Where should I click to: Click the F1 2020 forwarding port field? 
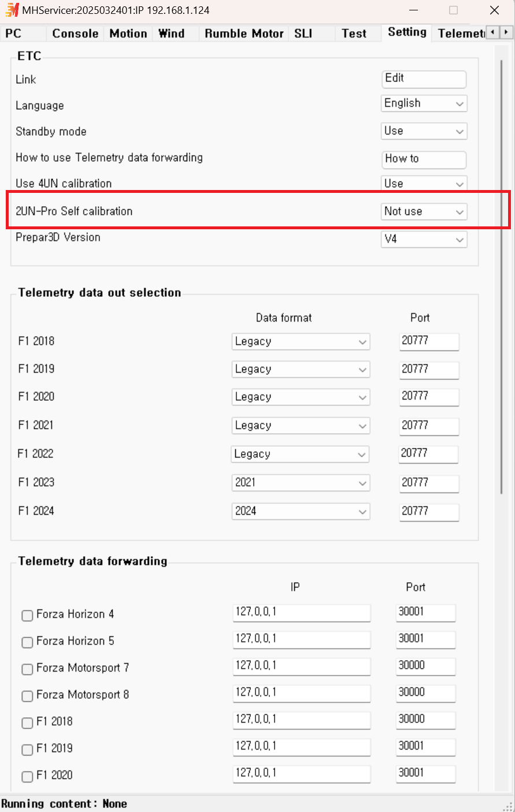click(426, 774)
